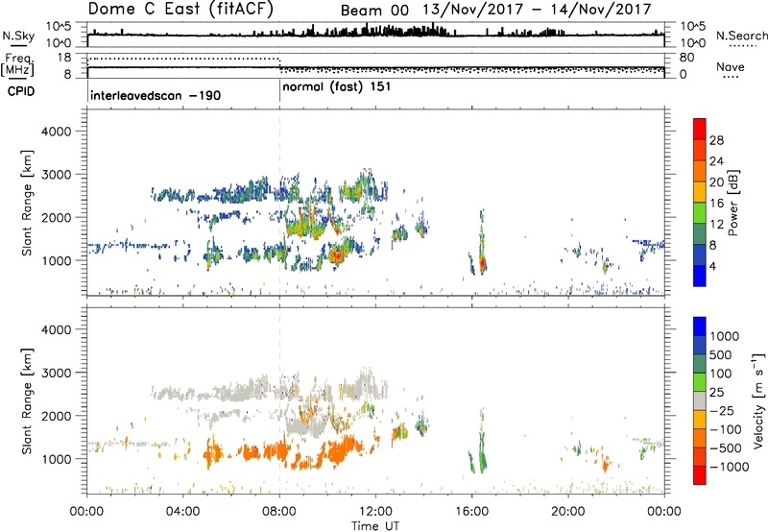Click the Velocity [m s-1] colorbar title
This screenshot has width=768, height=532.
click(x=758, y=400)
